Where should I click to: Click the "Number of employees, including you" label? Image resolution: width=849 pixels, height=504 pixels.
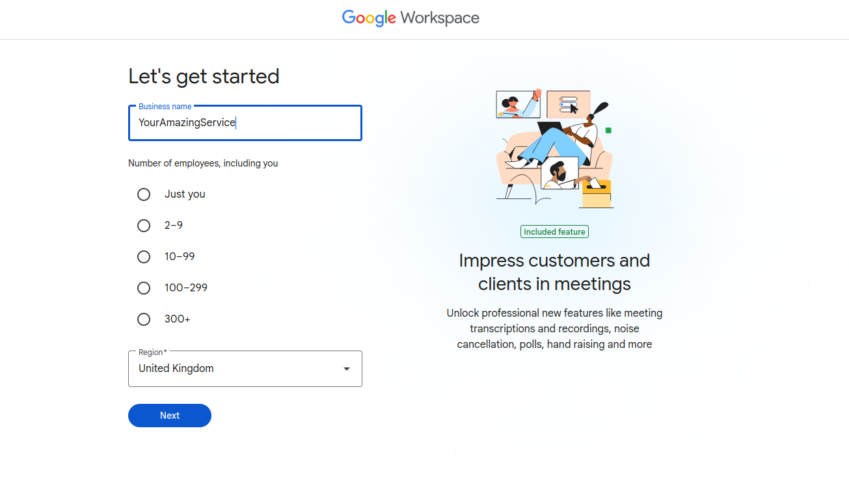[203, 163]
